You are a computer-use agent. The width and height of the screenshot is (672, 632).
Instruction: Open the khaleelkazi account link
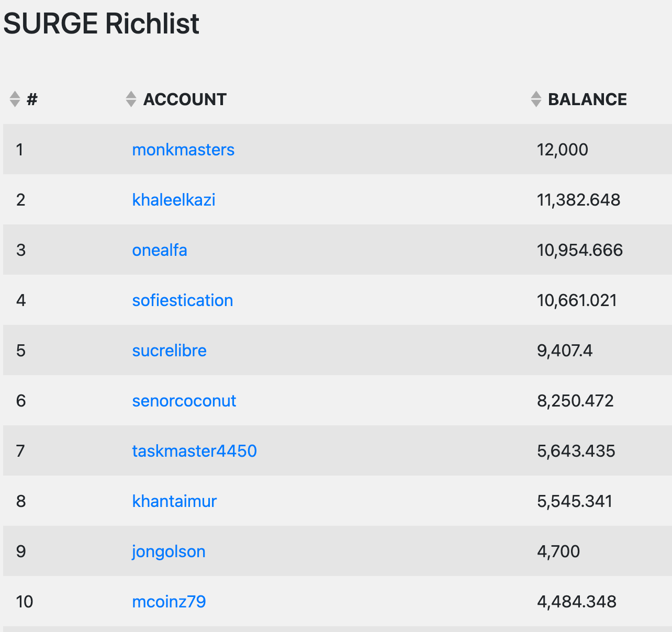tap(174, 200)
